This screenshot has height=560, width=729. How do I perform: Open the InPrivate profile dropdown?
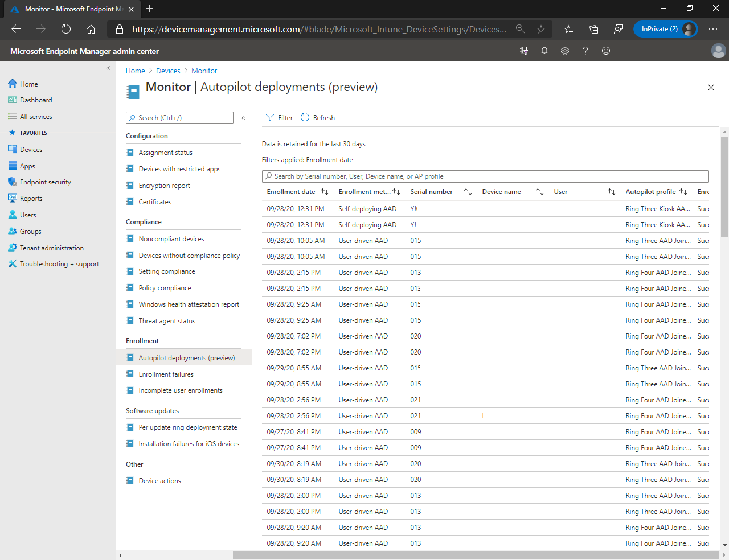665,28
